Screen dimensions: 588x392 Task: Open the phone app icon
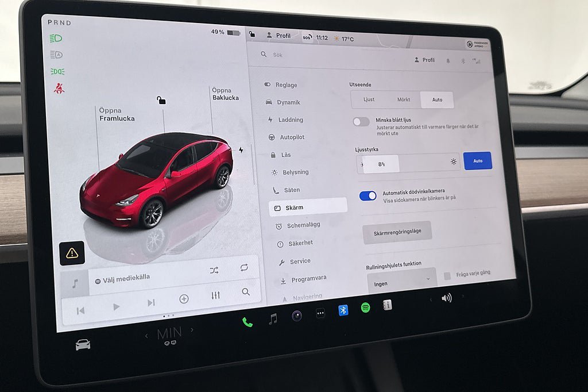click(x=247, y=322)
